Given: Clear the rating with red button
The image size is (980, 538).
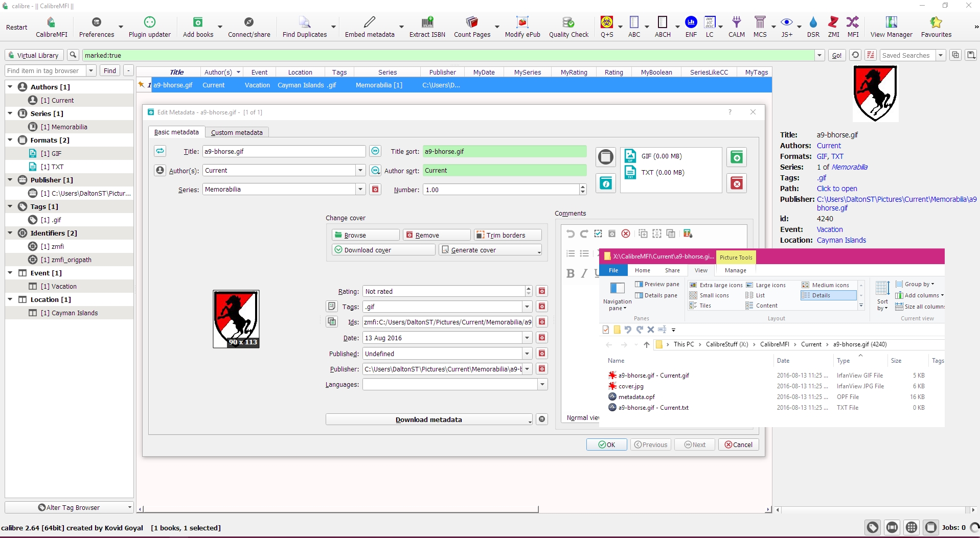Looking at the screenshot, I should coord(542,291).
